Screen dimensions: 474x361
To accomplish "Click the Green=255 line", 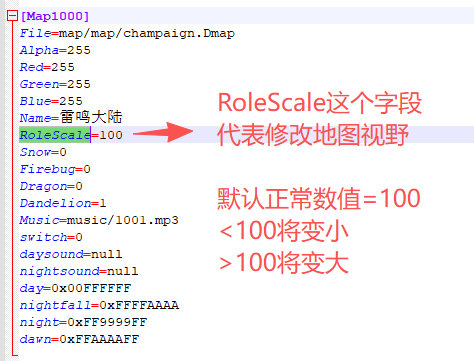I will point(55,84).
